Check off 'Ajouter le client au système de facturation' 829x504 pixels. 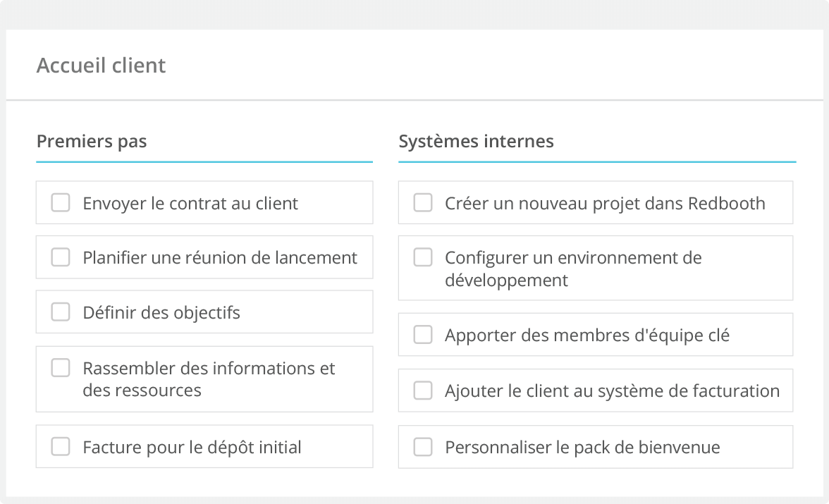coord(422,390)
